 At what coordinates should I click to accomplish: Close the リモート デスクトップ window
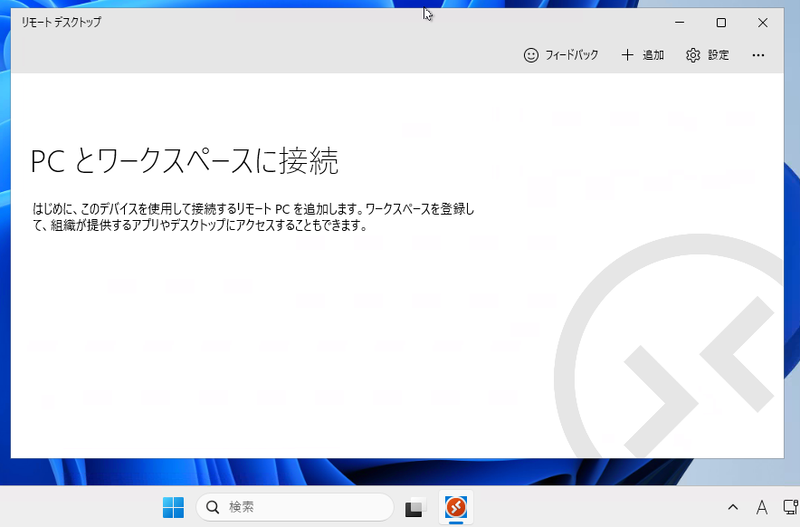tap(763, 22)
